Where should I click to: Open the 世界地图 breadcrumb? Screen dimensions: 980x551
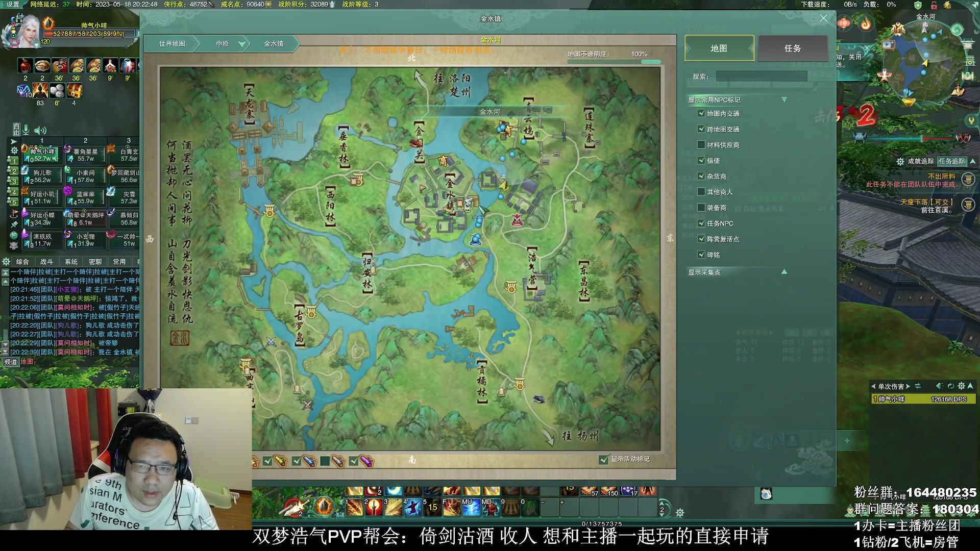(x=172, y=44)
